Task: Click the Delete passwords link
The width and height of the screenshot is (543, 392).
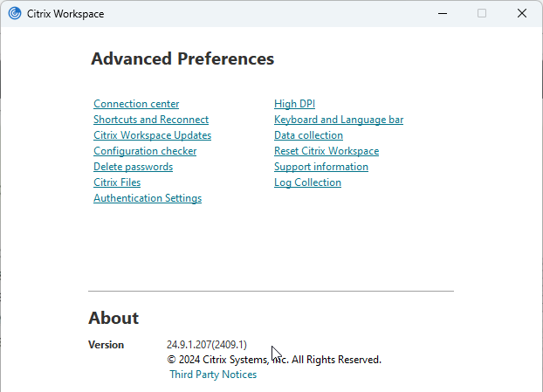Action: tap(134, 167)
